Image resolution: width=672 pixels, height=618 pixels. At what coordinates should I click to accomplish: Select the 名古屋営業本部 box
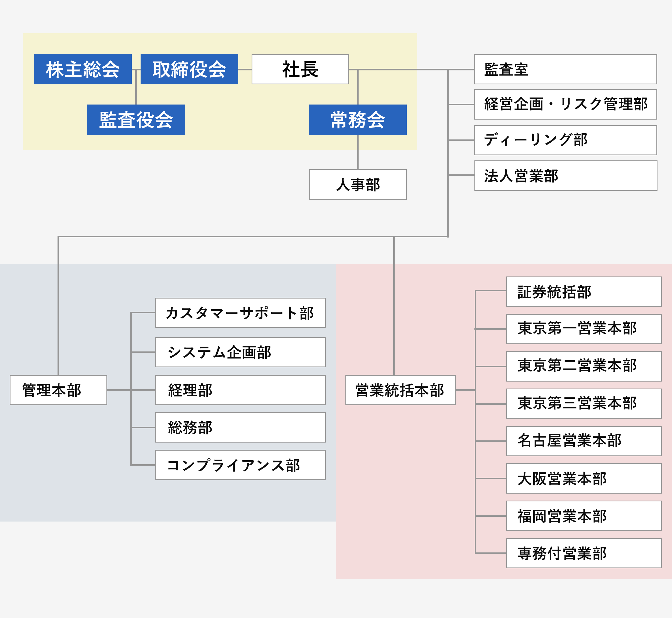coord(583,441)
